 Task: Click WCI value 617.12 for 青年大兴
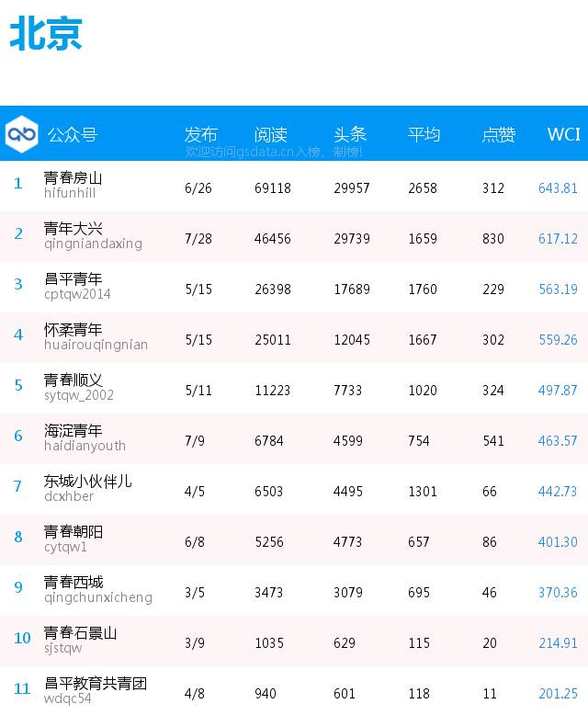558,238
